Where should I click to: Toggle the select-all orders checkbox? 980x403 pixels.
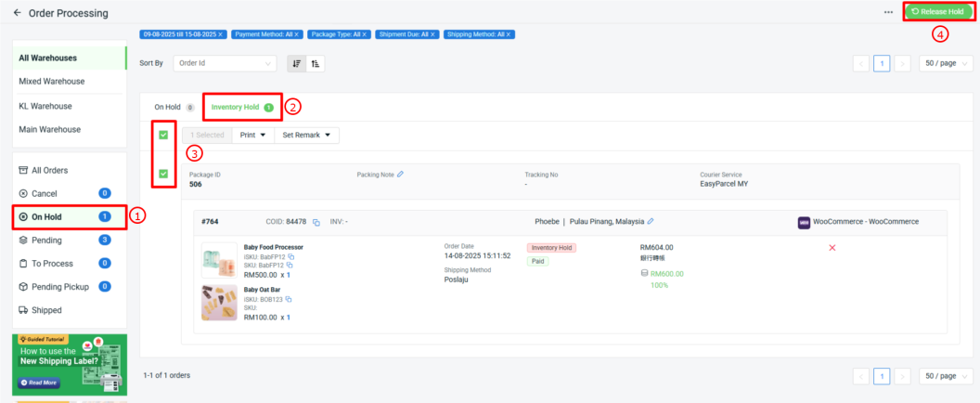pos(163,135)
